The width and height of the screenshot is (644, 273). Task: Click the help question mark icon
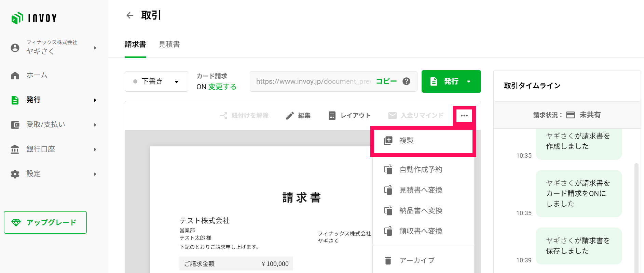[x=406, y=81]
